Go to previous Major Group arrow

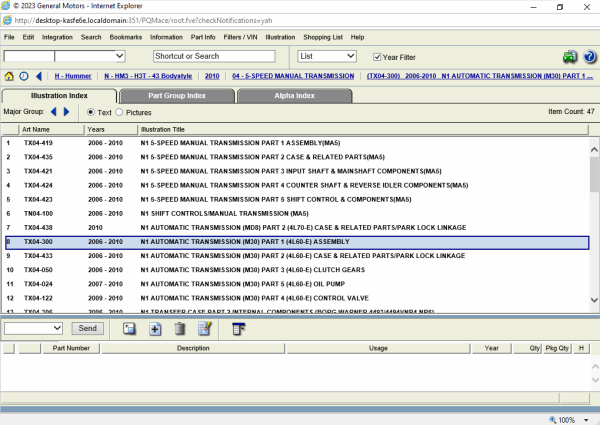[53, 112]
